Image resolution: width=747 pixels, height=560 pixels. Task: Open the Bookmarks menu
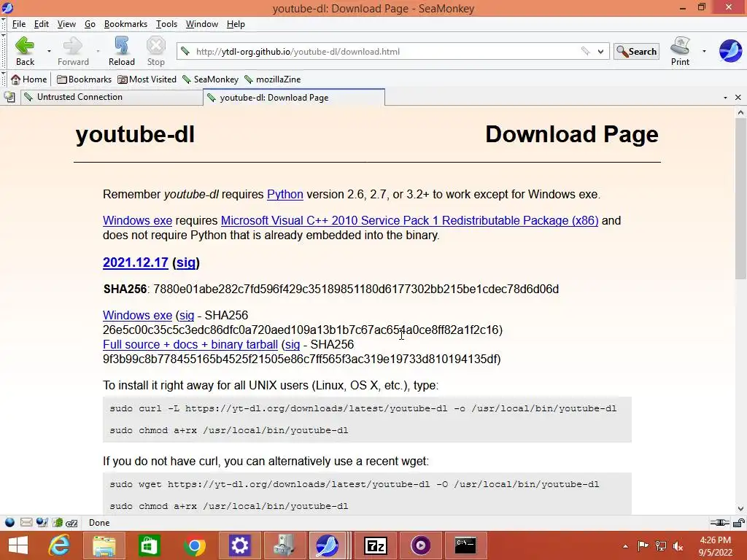coord(125,24)
